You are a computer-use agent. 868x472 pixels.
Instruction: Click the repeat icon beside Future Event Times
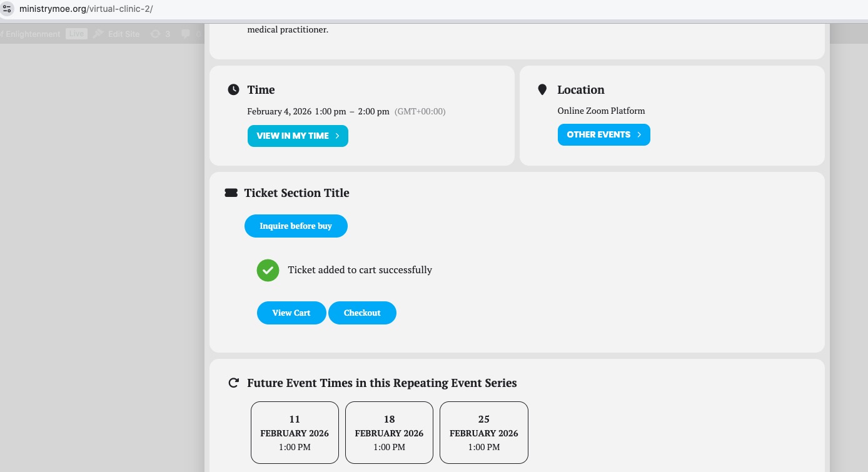point(233,383)
